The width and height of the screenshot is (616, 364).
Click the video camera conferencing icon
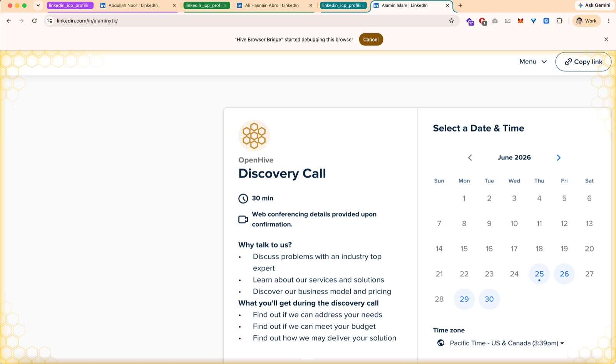pyautogui.click(x=243, y=219)
